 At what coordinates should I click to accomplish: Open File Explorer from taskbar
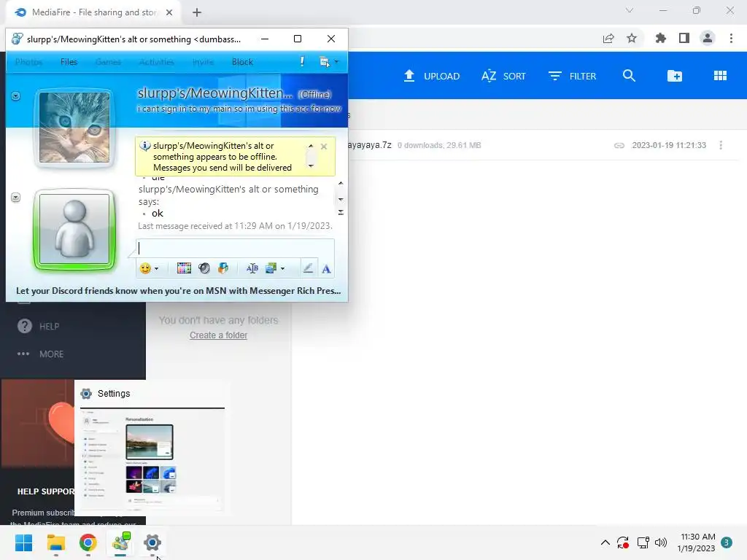click(x=55, y=542)
